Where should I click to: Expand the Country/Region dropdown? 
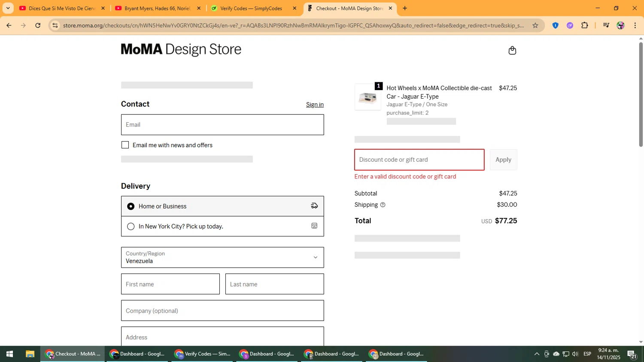click(222, 257)
